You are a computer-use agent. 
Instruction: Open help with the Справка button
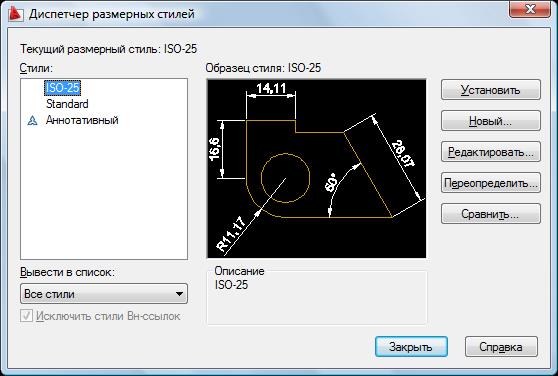click(501, 347)
